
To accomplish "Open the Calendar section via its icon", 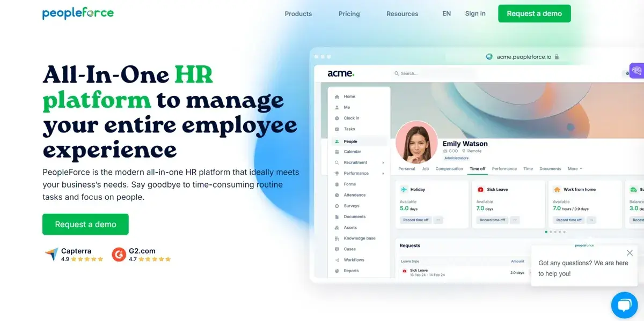I will click(x=337, y=151).
